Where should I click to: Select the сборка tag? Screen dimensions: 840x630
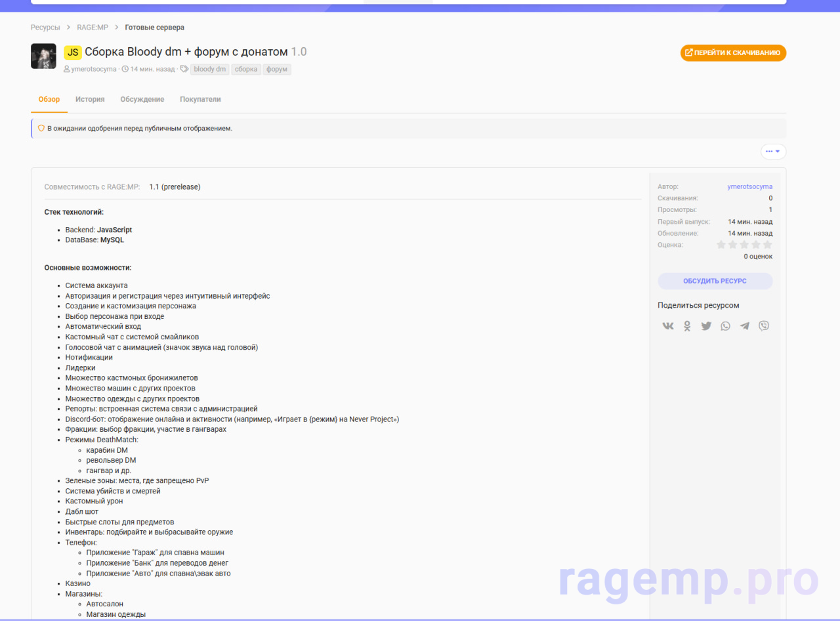246,70
